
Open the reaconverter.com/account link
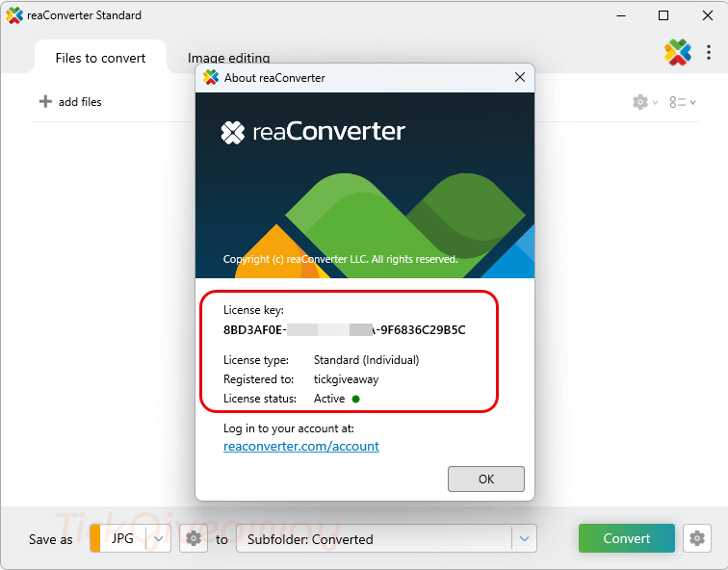click(x=300, y=446)
